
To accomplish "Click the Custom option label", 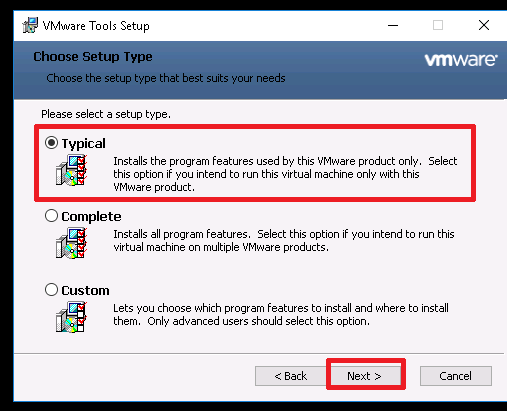I will pos(85,290).
